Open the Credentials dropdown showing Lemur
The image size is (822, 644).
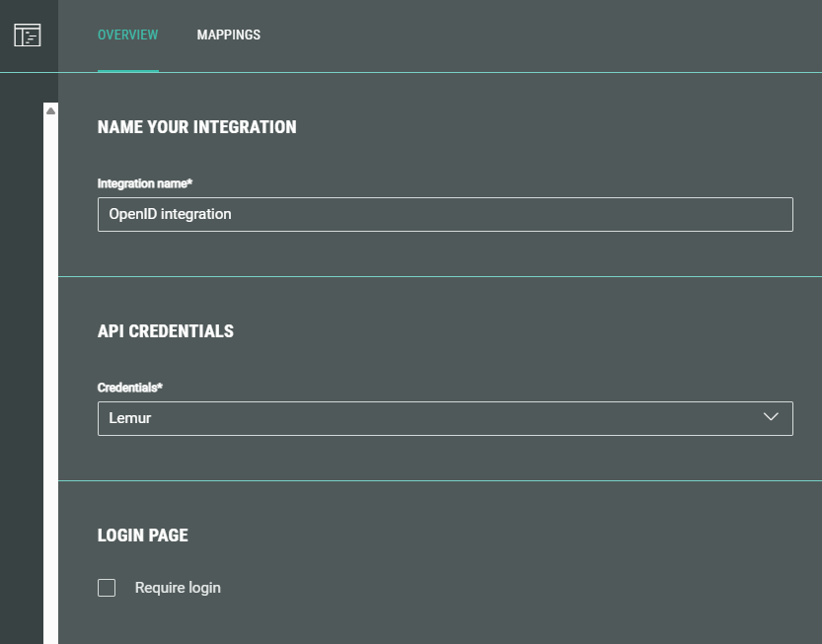point(444,418)
